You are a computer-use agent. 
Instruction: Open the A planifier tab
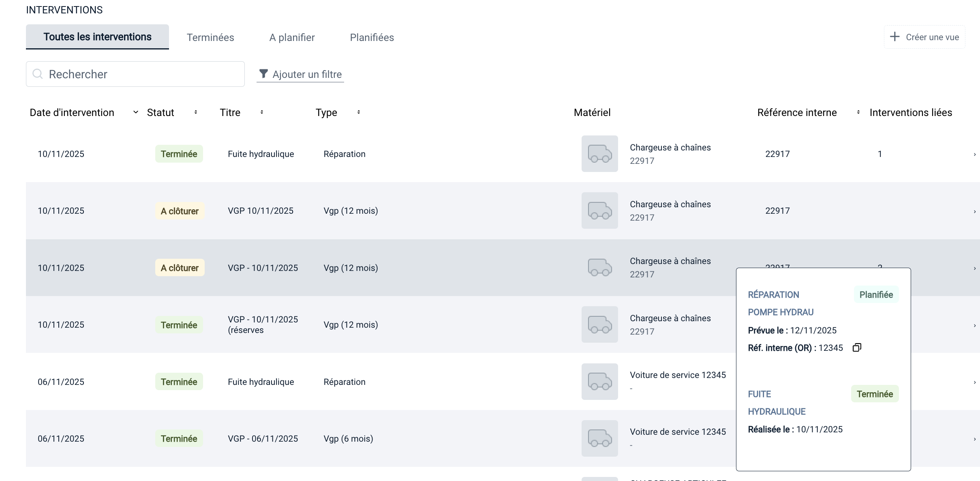pyautogui.click(x=292, y=37)
